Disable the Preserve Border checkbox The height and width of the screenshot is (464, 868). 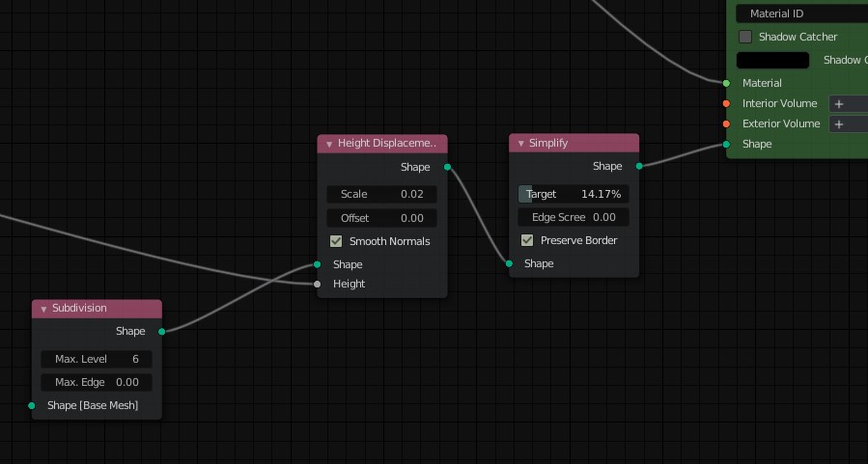click(527, 240)
